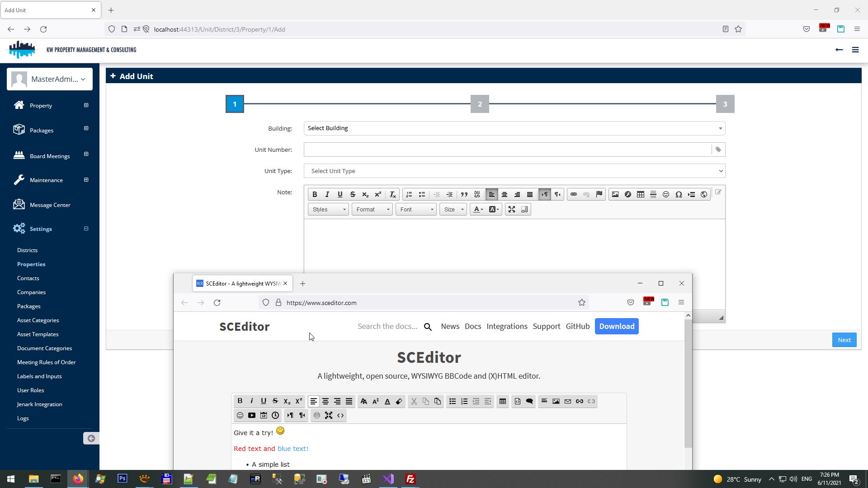Image resolution: width=868 pixels, height=488 pixels.
Task: Insert a special character with the Omega icon
Action: click(679, 194)
